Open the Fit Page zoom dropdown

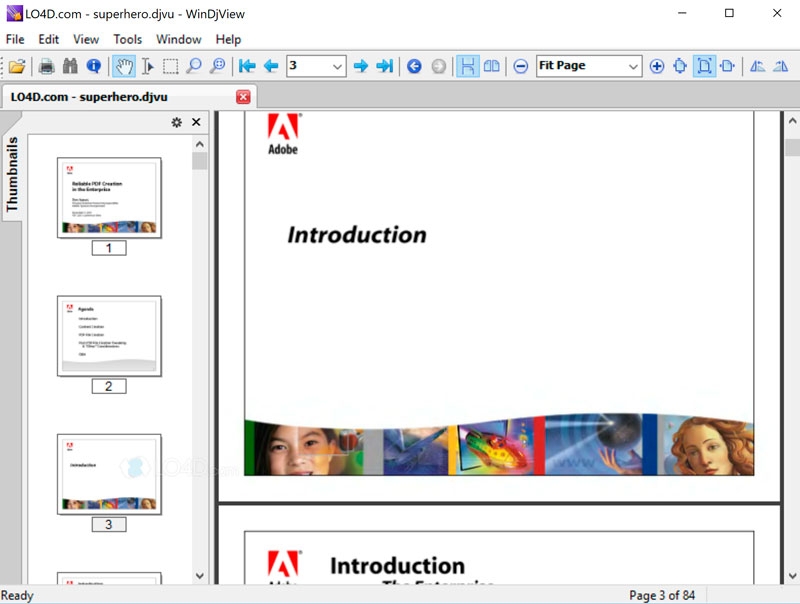click(633, 66)
